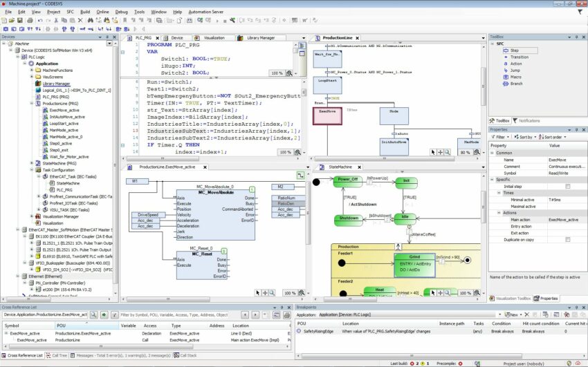Pin the Breakpoints panel with the pushpin
This screenshot has width=588, height=367.
click(x=576, y=307)
